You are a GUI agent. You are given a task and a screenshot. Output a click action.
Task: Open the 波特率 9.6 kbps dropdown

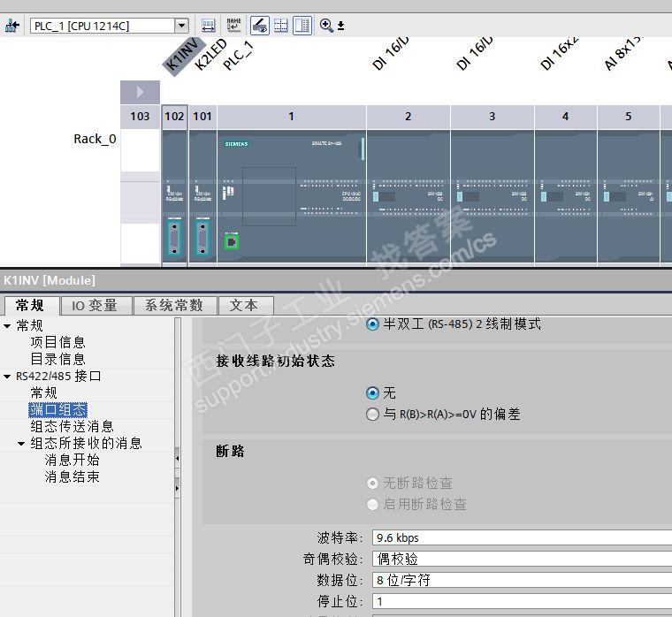tap(522, 537)
